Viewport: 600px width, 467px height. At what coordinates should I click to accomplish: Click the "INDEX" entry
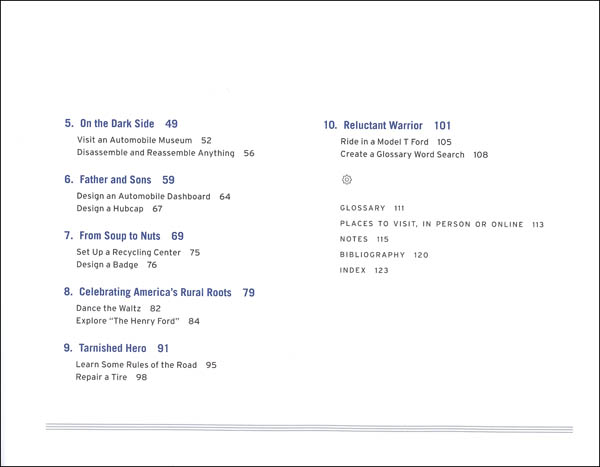point(353,270)
